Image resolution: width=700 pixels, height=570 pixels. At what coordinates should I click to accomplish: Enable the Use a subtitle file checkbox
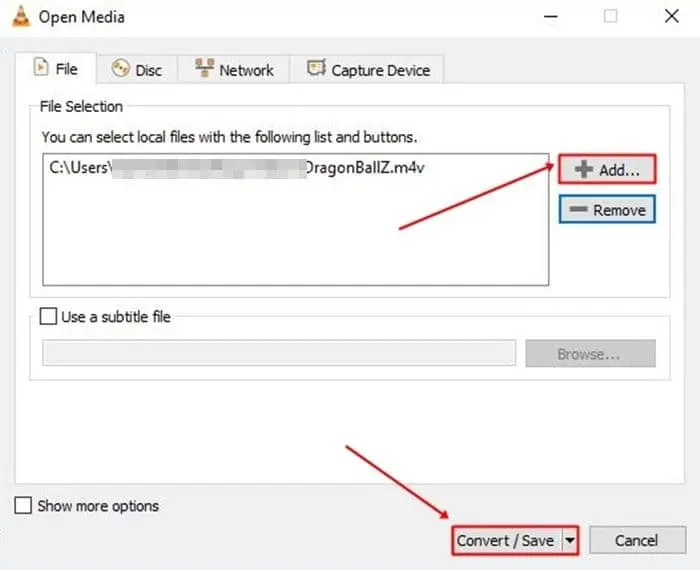(x=49, y=317)
